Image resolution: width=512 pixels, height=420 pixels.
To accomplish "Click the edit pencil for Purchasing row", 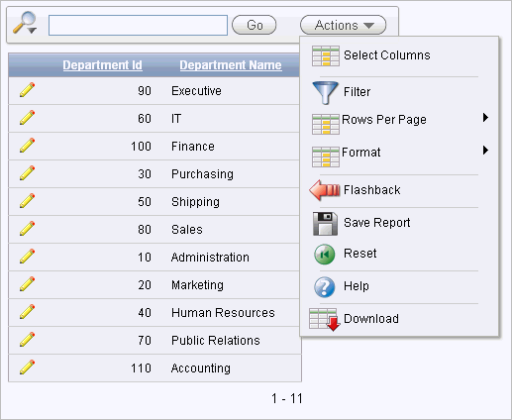I will (27, 173).
